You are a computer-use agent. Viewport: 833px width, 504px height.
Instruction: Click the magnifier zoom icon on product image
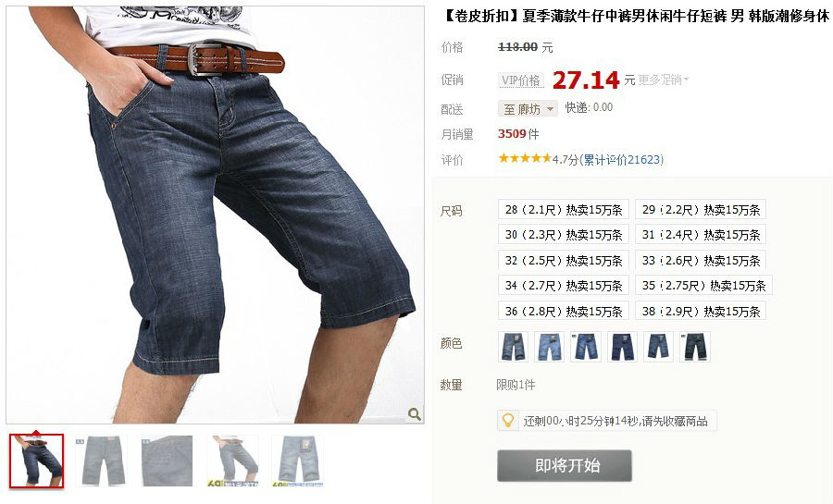tap(415, 413)
